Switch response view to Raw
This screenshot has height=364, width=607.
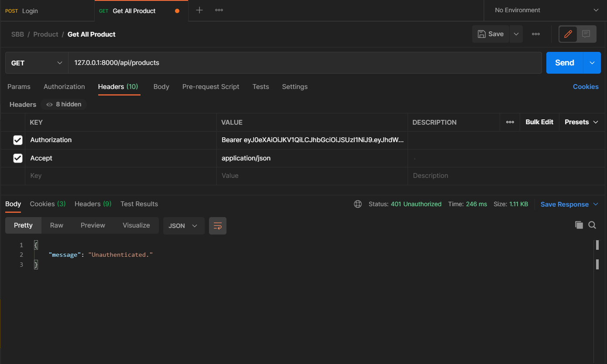click(x=57, y=225)
